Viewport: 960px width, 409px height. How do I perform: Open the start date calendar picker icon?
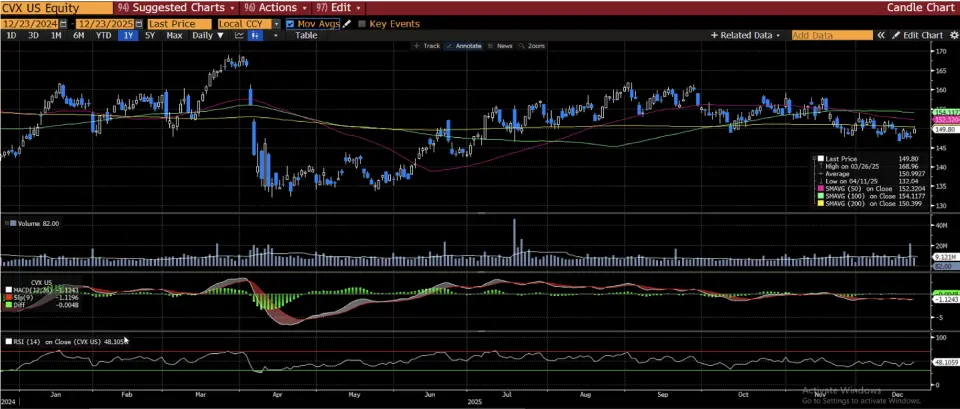pos(64,23)
